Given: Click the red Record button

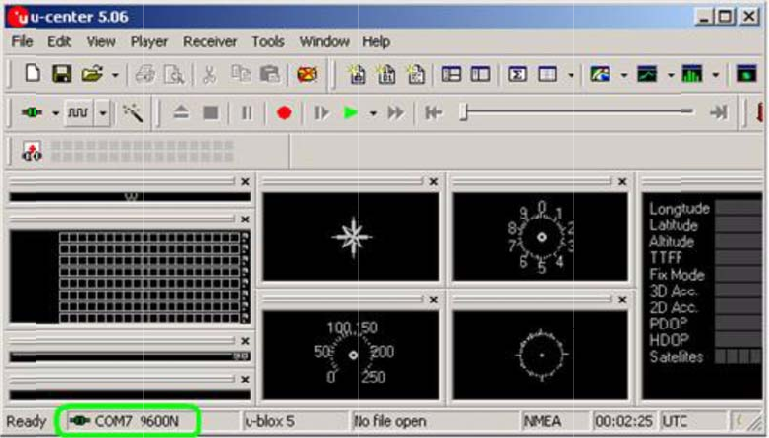Looking at the screenshot, I should (x=284, y=113).
